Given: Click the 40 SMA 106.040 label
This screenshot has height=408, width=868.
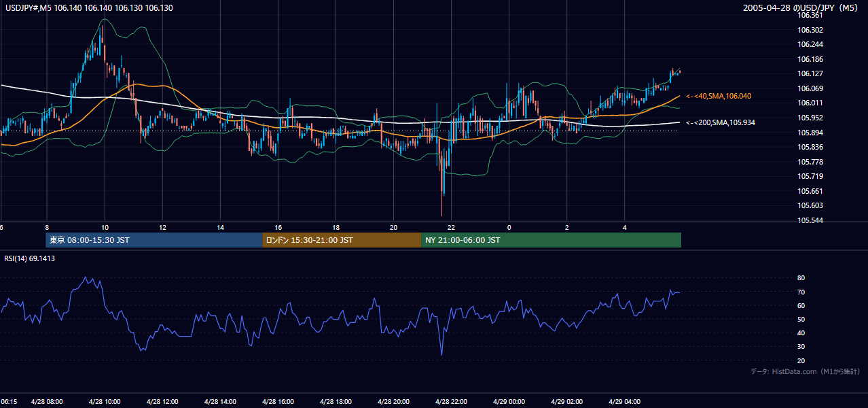Looking at the screenshot, I should pyautogui.click(x=719, y=97).
